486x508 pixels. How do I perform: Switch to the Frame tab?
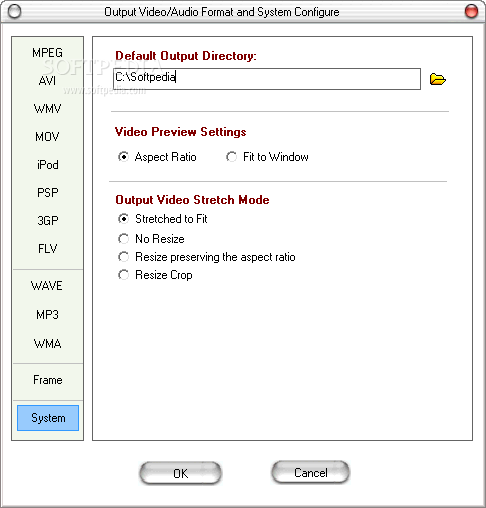click(x=47, y=380)
